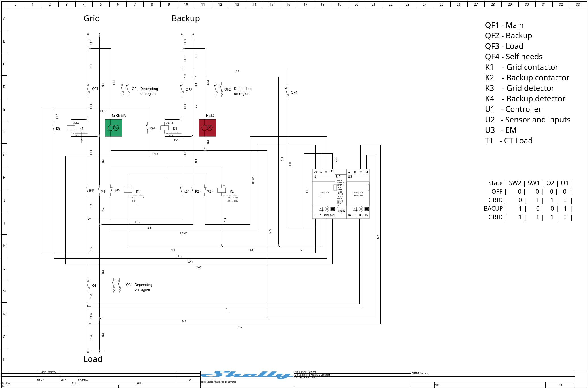This screenshot has height=389, width=588.
Task: Select legend entry 'QF3 - Load'
Action: tap(504, 46)
